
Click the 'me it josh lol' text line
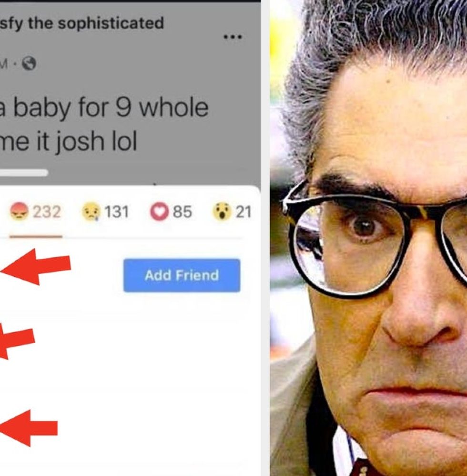68,141
